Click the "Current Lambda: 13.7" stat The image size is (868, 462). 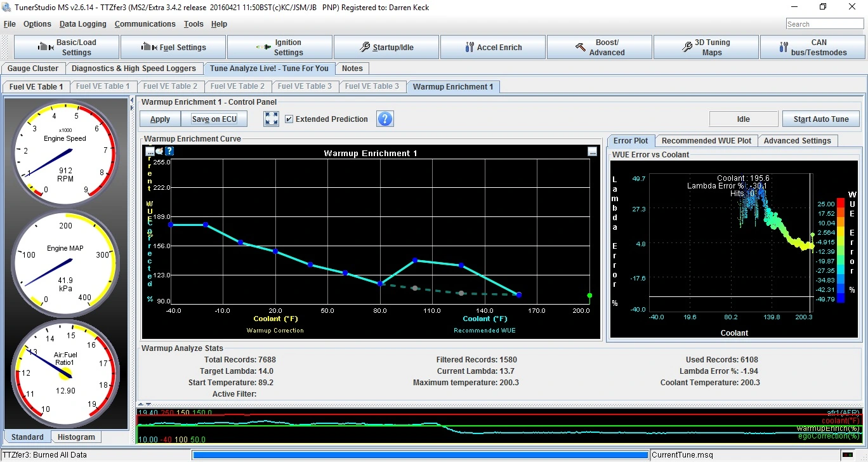[x=476, y=371]
